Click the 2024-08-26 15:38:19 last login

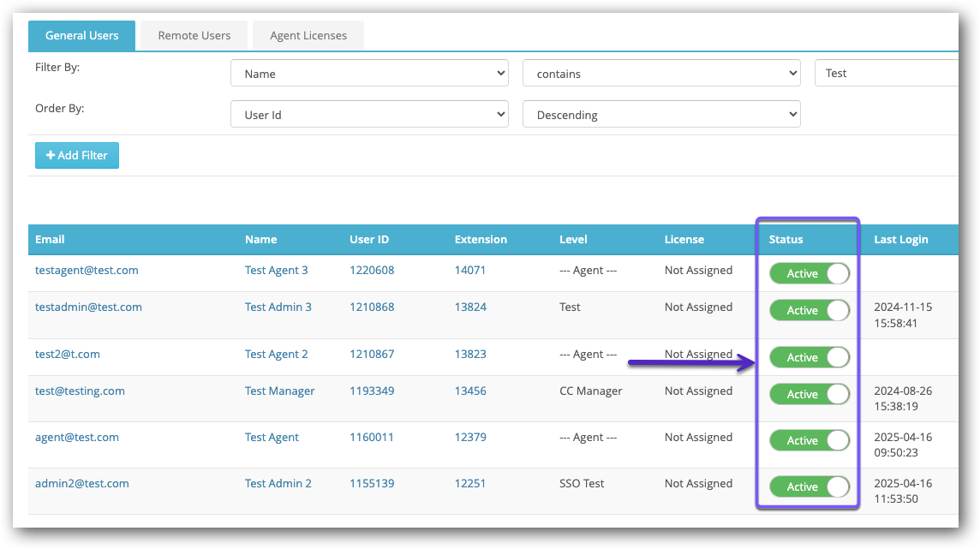(903, 398)
